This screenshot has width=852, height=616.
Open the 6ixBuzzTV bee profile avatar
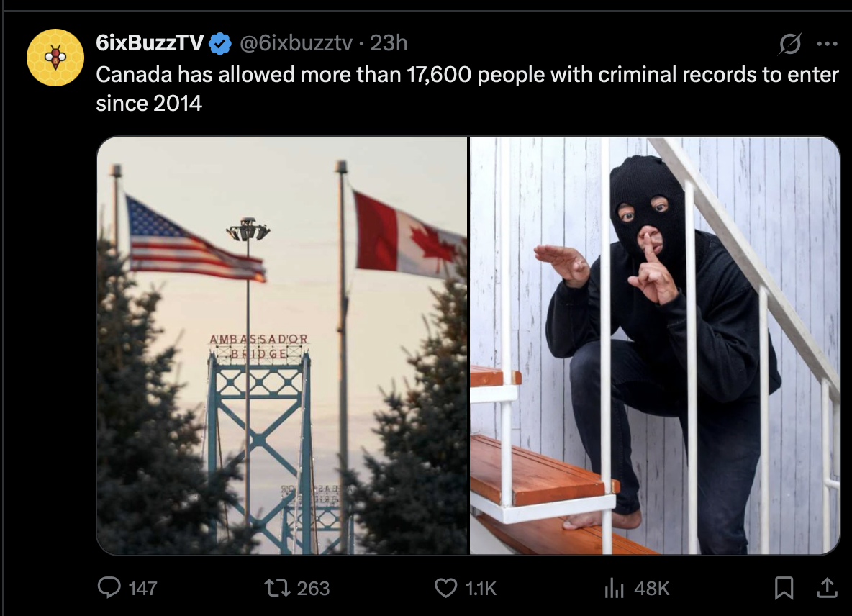click(55, 58)
